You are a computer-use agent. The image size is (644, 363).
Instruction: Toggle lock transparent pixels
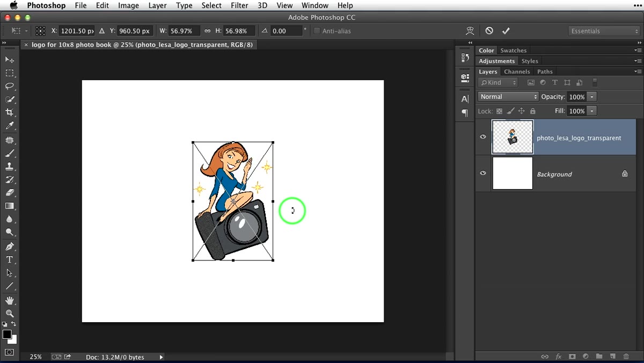tap(499, 111)
